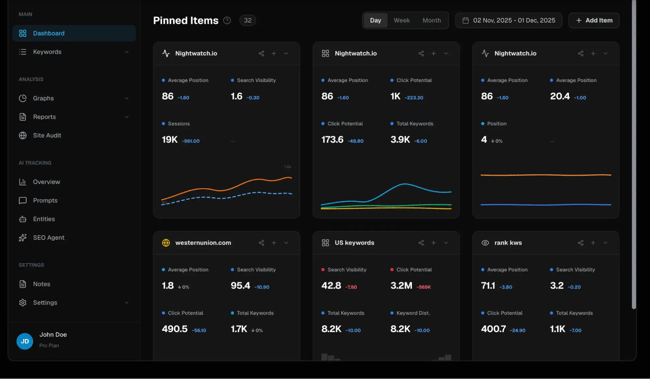
Task: Share the Nightwatch.io card showing Position 4
Action: [580, 53]
